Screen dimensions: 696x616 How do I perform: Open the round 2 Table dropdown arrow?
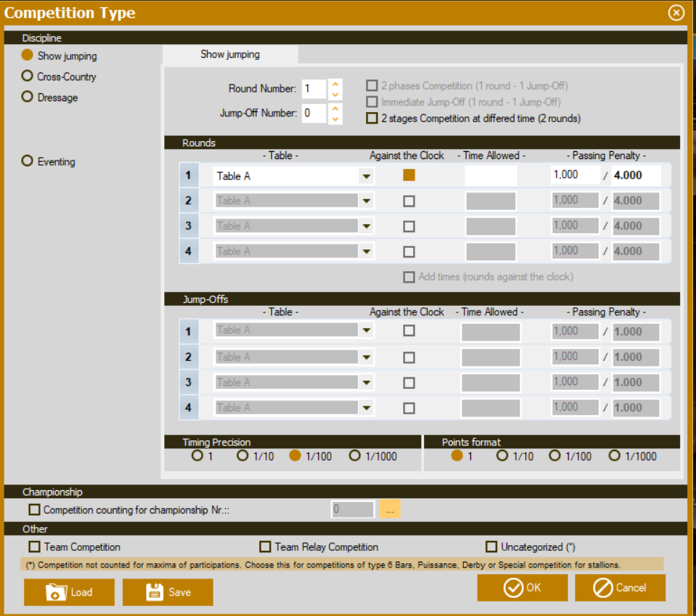(x=367, y=201)
